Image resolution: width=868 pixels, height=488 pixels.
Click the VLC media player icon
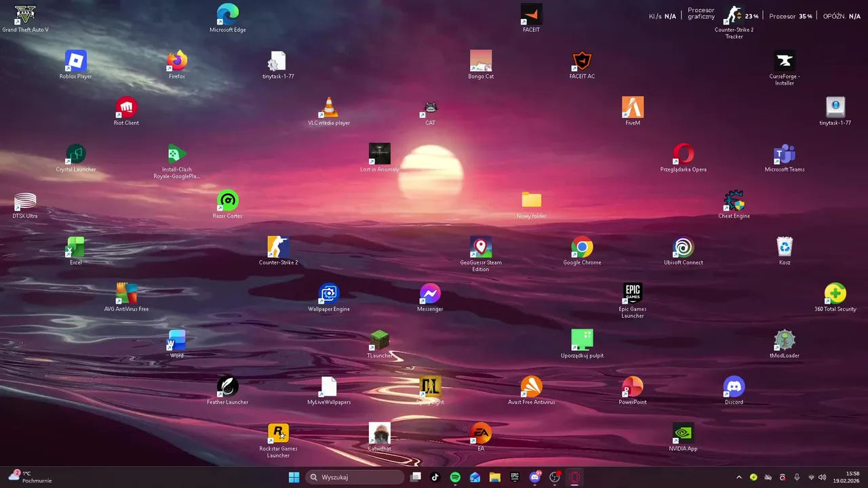point(329,111)
